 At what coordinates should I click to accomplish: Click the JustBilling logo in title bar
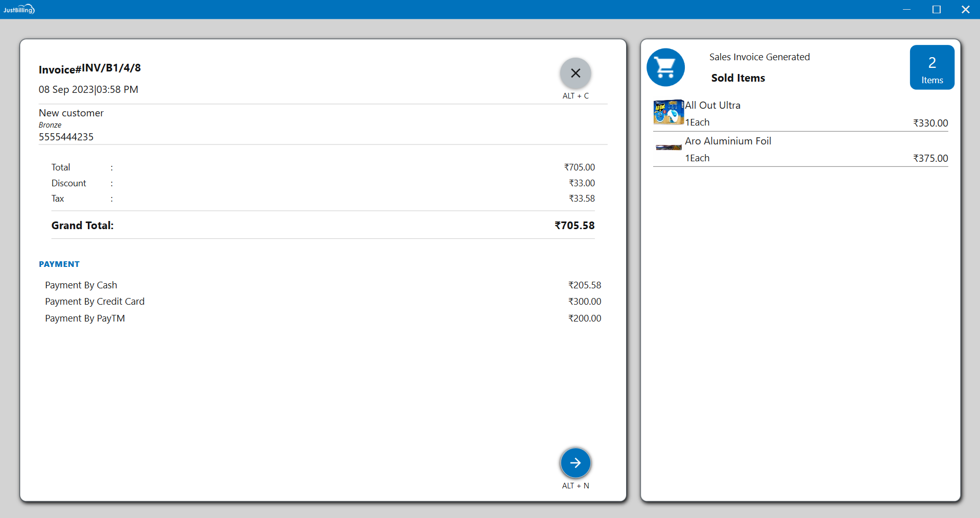(19, 9)
